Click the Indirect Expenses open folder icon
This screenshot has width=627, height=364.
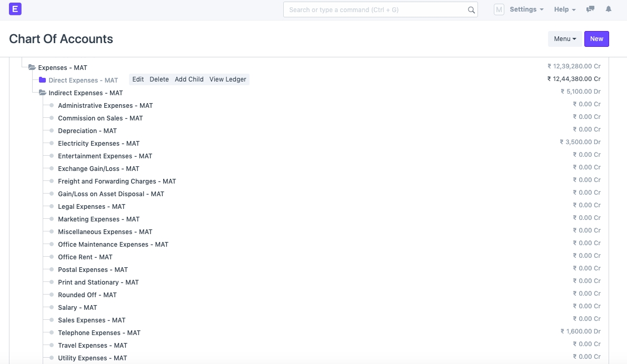pyautogui.click(x=42, y=93)
